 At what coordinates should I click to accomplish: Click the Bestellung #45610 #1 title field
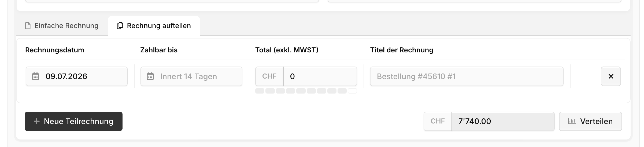467,76
